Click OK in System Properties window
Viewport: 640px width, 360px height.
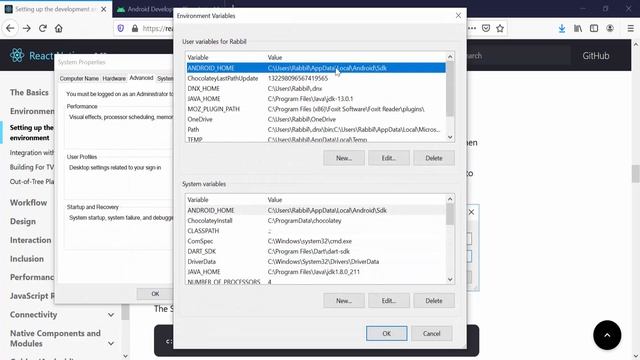pyautogui.click(x=155, y=293)
